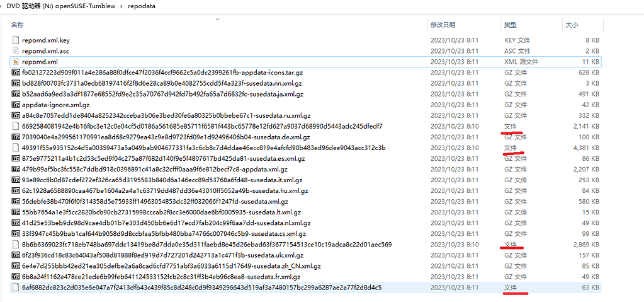Click the appdata.xml.gz archive icon

coord(16,169)
